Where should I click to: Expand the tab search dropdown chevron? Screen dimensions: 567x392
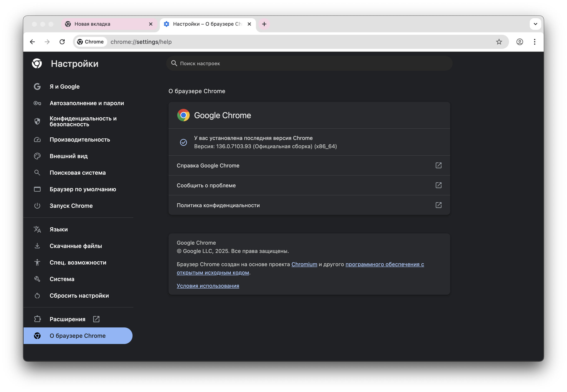coord(535,24)
